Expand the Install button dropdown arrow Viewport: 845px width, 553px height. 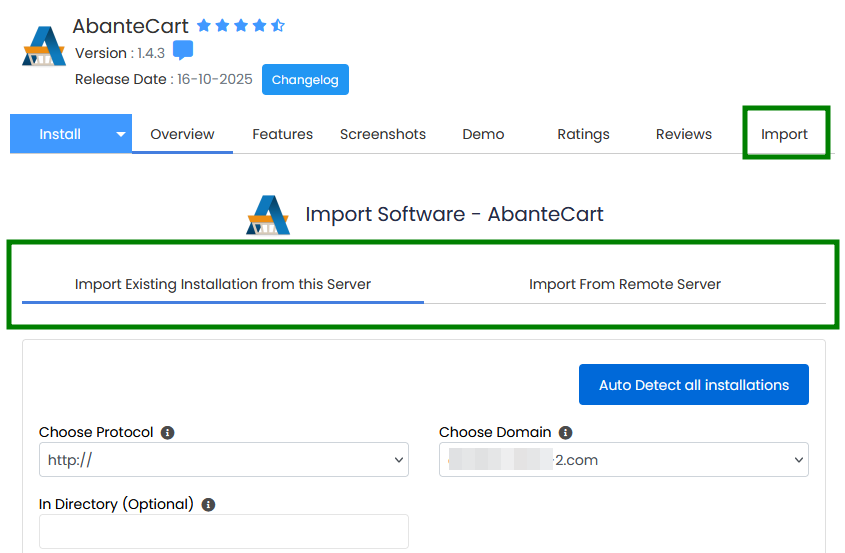pyautogui.click(x=121, y=134)
